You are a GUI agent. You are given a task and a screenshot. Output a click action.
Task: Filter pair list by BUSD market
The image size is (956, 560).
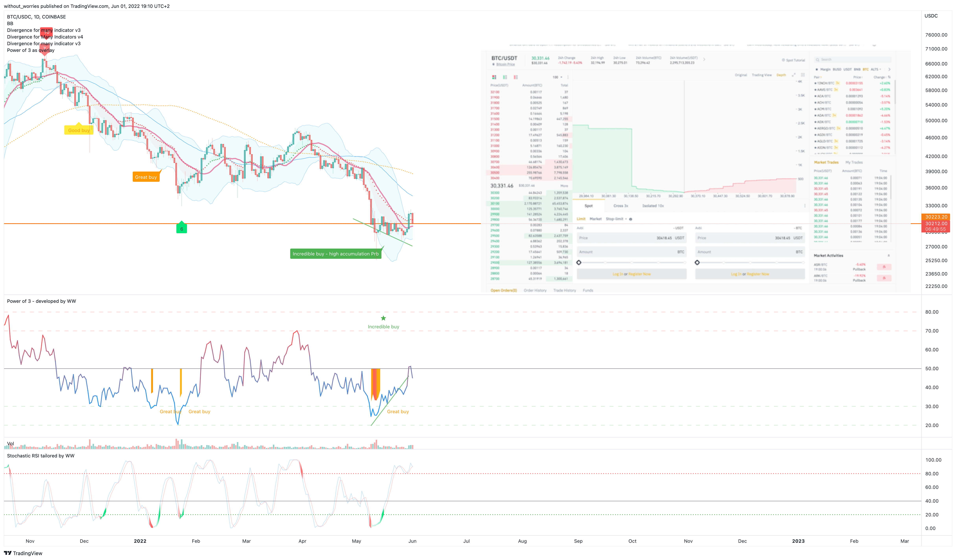(x=837, y=69)
